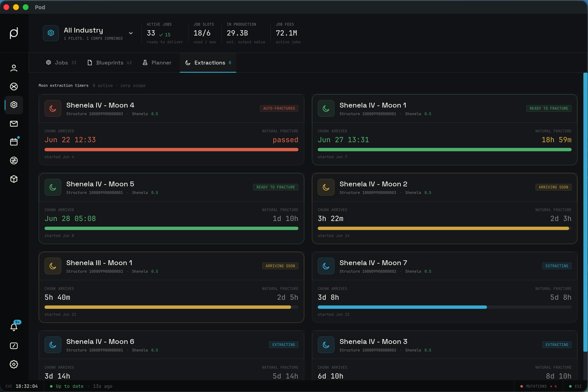The height and width of the screenshot is (392, 588).
Task: Click the 72.1M job fees value
Action: (286, 33)
